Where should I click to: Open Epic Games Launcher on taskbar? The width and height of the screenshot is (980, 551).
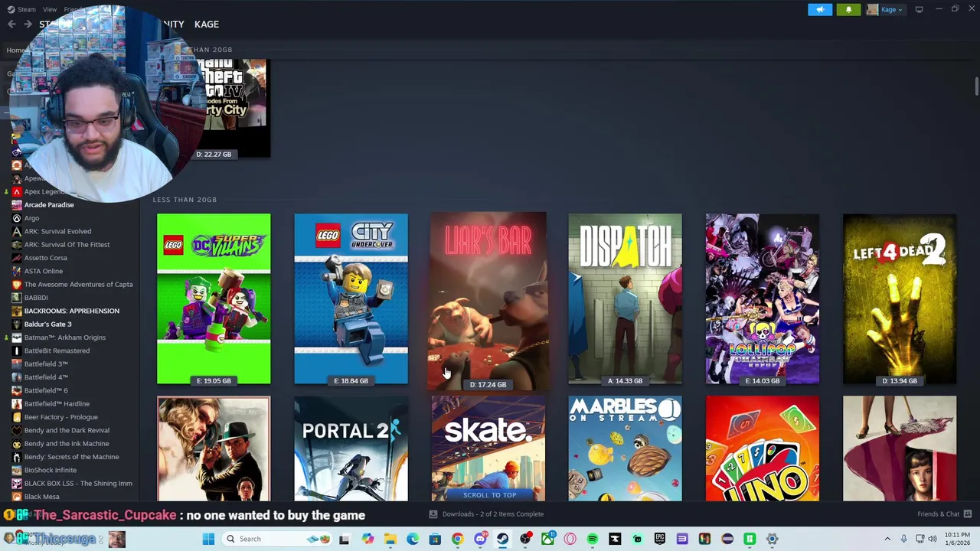660,539
